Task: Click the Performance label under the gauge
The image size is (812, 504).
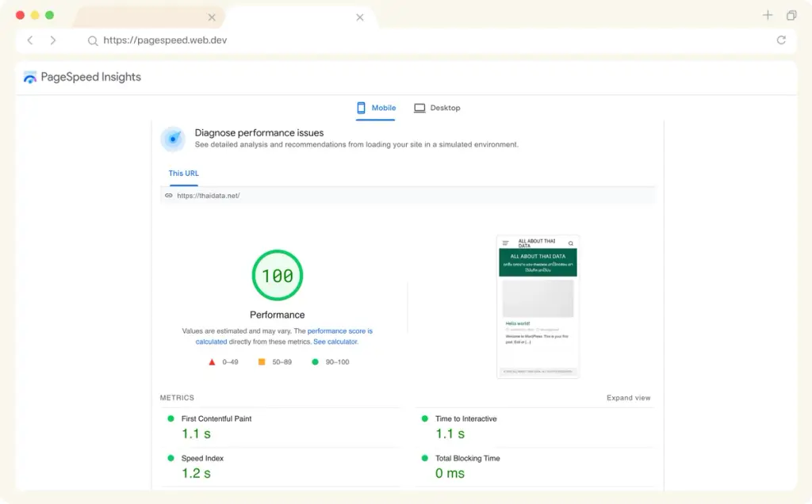Action: (277, 315)
